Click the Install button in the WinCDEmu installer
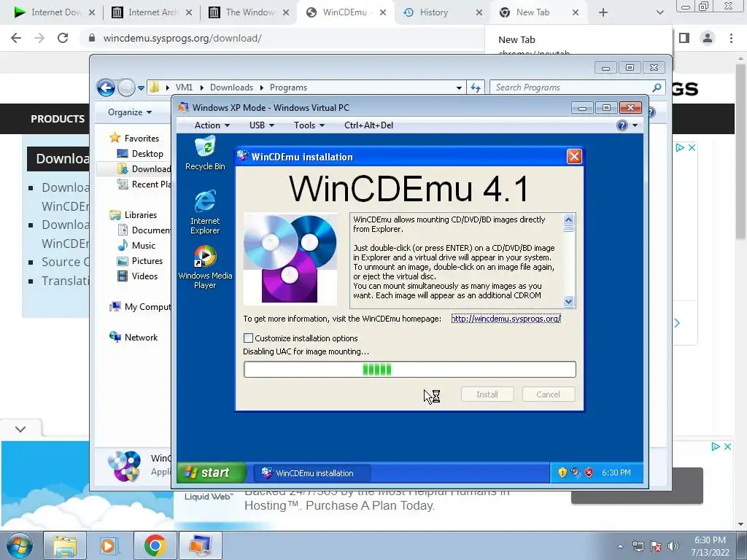Viewport: 747px width, 560px height. 487,394
